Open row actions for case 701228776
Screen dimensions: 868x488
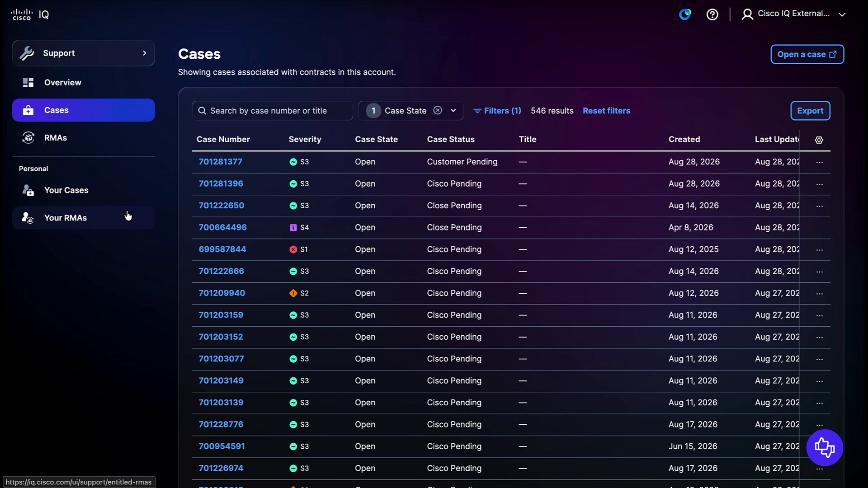click(x=820, y=425)
